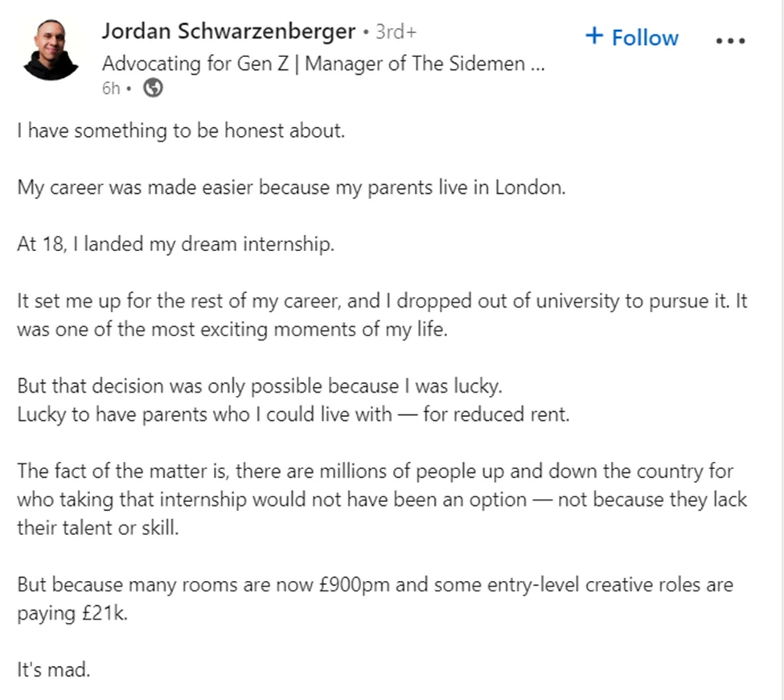Screen dimensions: 784x700
Task: Click the plus icon beside Follow
Action: coord(594,36)
